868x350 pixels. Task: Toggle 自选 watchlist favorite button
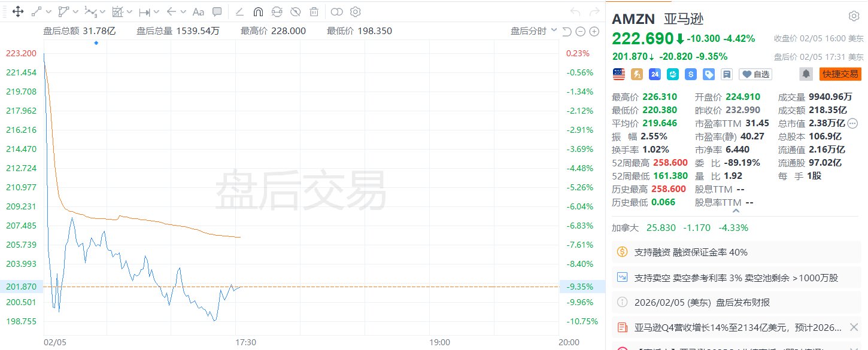click(755, 74)
